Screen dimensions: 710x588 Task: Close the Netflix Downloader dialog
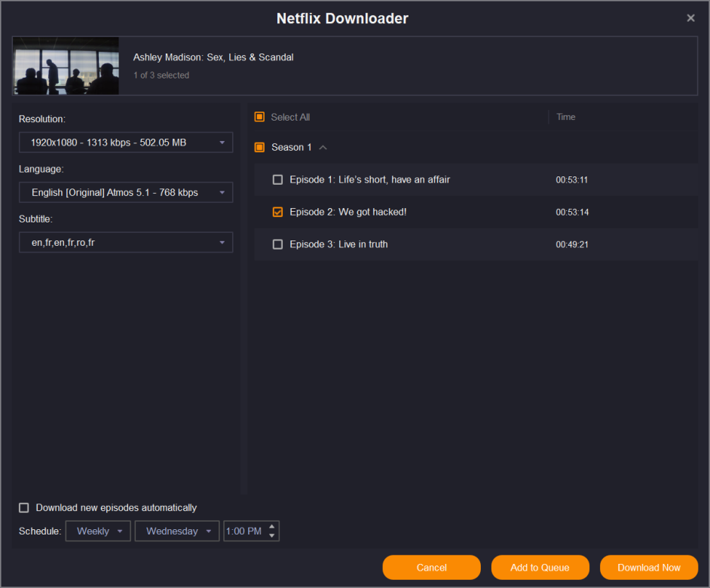690,18
